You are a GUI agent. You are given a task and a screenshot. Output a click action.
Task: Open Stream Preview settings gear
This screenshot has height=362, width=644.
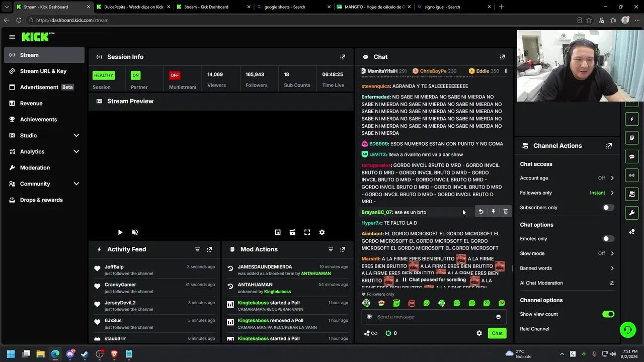[x=322, y=232]
